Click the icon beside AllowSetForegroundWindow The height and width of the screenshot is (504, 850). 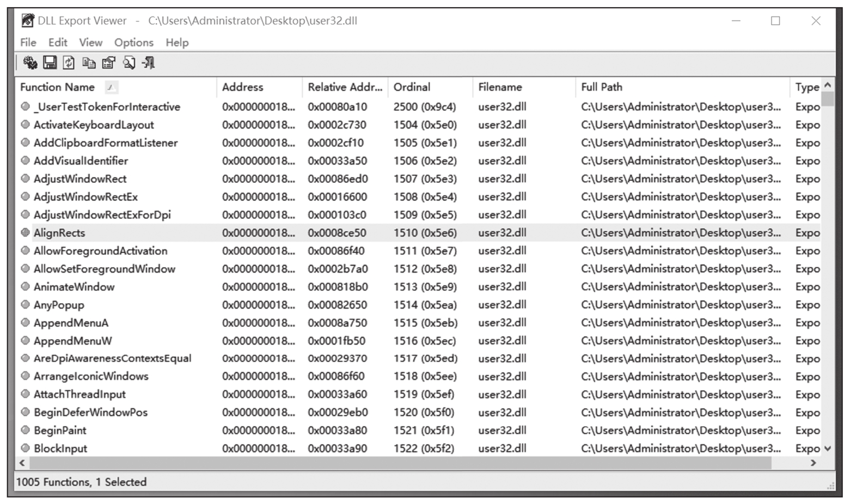pyautogui.click(x=25, y=268)
